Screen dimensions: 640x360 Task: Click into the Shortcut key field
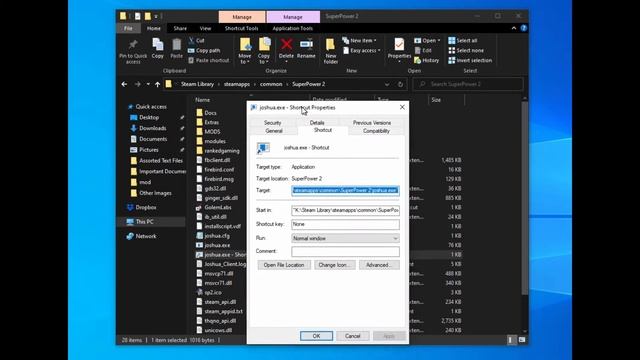tap(345, 224)
